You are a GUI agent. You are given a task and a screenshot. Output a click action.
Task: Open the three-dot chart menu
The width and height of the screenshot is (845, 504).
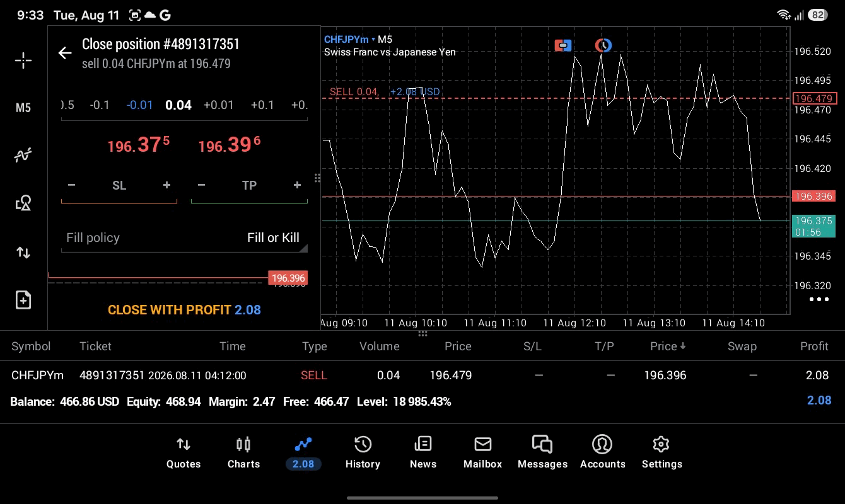tap(819, 299)
